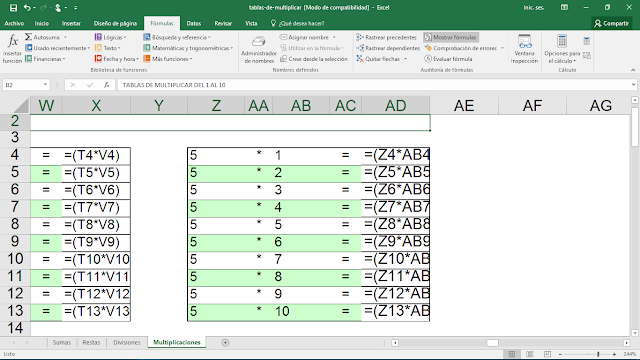
Task: Click the Redo arrow icon
Action: coord(43,8)
